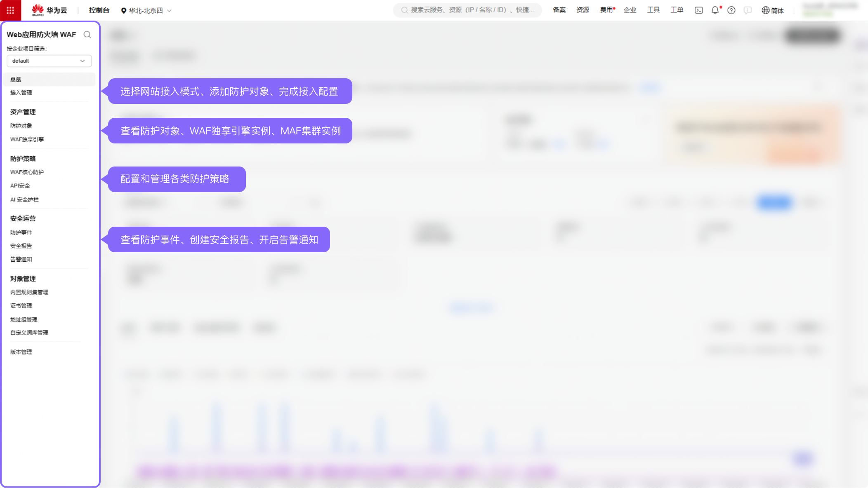868x488 pixels.
Task: Open the 资源 menu
Action: [x=583, y=10]
